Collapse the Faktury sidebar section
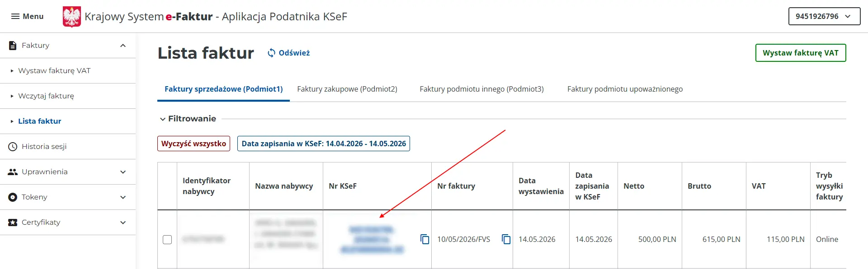This screenshot has height=269, width=868. click(123, 46)
